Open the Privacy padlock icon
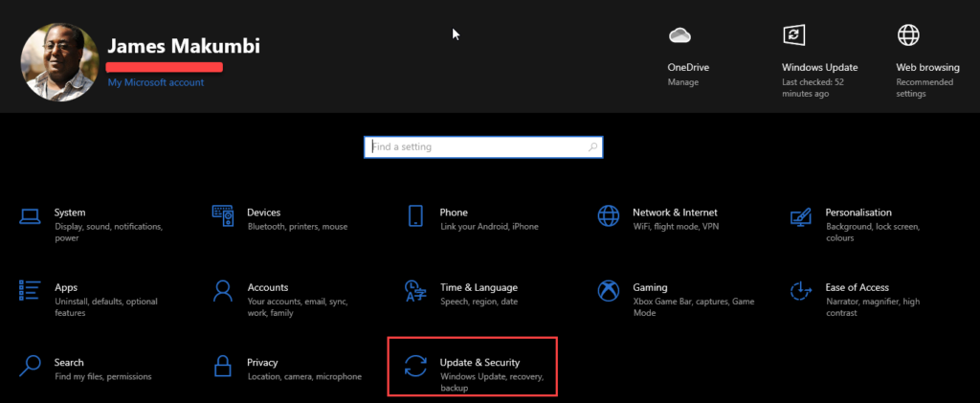The height and width of the screenshot is (403, 980). (222, 366)
